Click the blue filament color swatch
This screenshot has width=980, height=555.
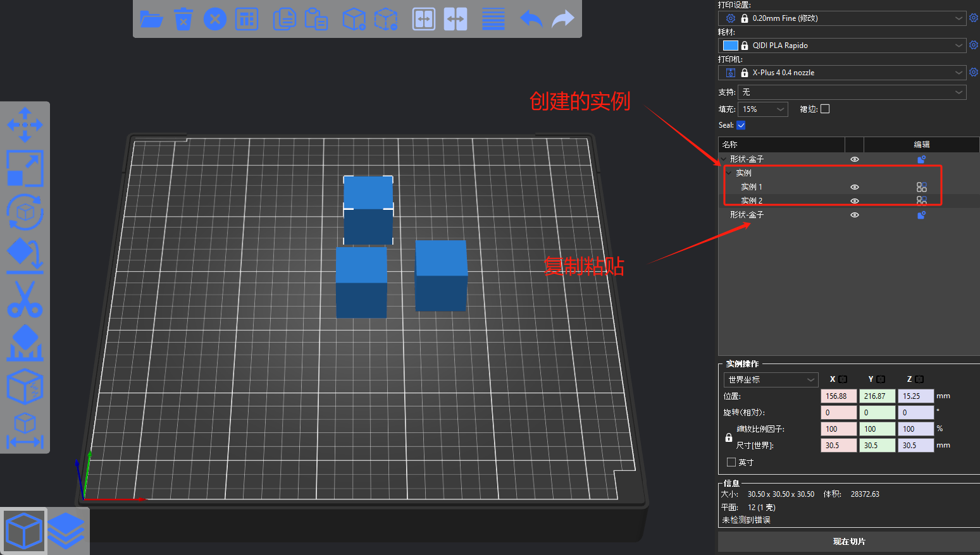[x=730, y=46]
